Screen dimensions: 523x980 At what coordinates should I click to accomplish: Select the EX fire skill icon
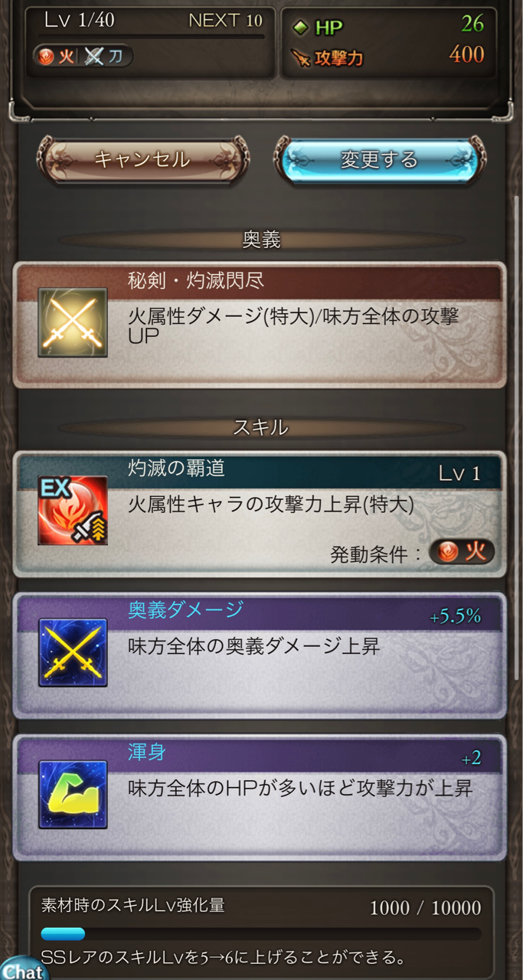(x=73, y=511)
